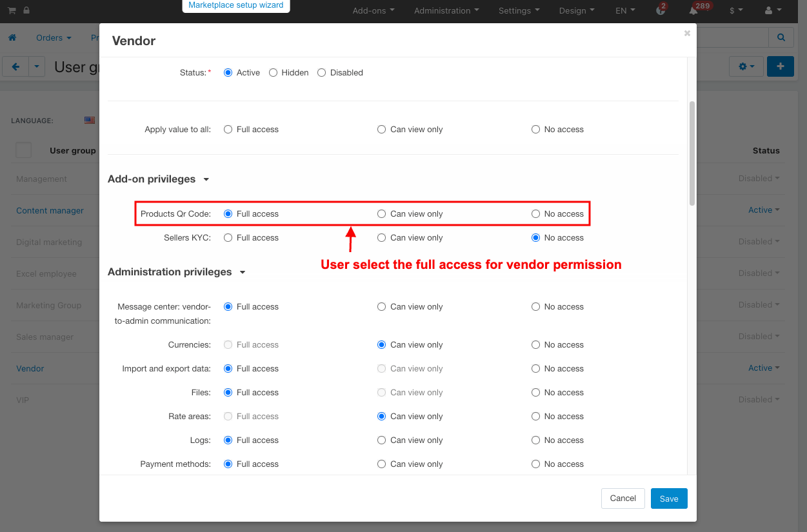Viewport: 807px width, 532px height.
Task: Click the back arrow button
Action: tap(16, 66)
